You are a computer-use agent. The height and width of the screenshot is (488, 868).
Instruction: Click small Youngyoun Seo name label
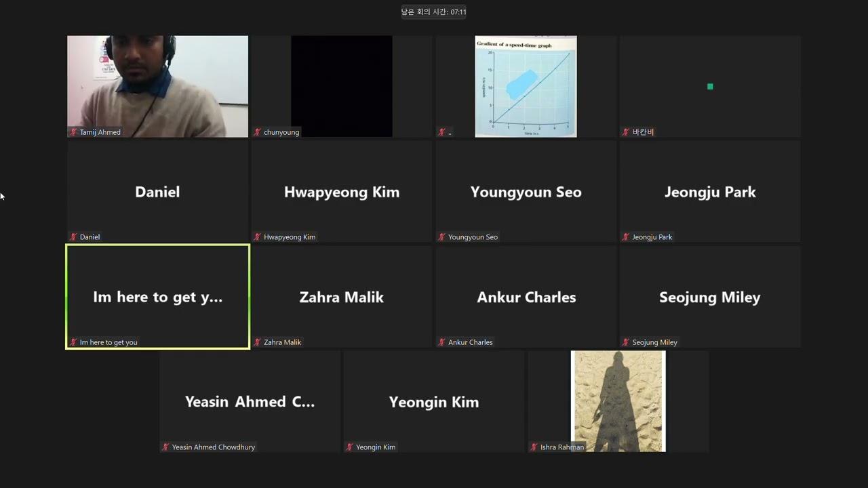click(x=473, y=237)
